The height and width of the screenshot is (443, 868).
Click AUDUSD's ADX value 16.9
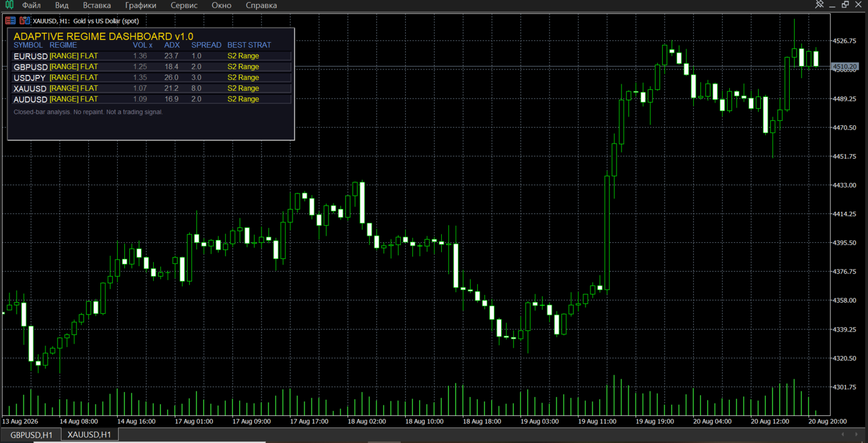171,99
